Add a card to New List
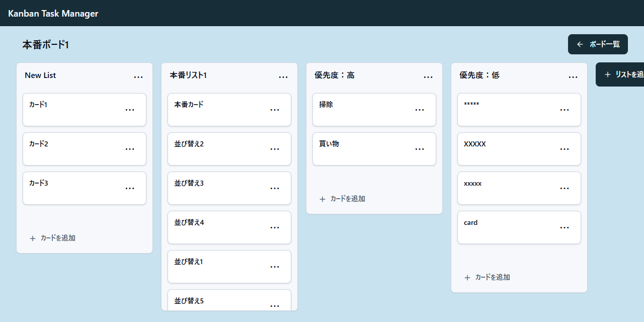Image resolution: width=644 pixels, height=322 pixels. tap(52, 238)
